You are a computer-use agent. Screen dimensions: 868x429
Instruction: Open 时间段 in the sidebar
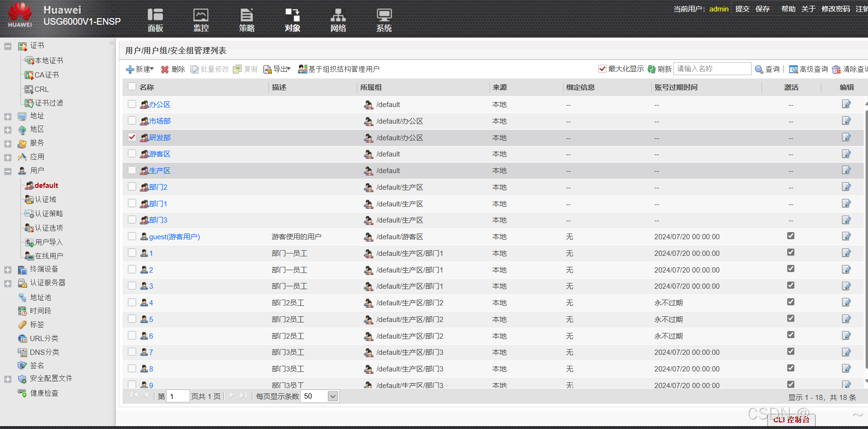40,311
